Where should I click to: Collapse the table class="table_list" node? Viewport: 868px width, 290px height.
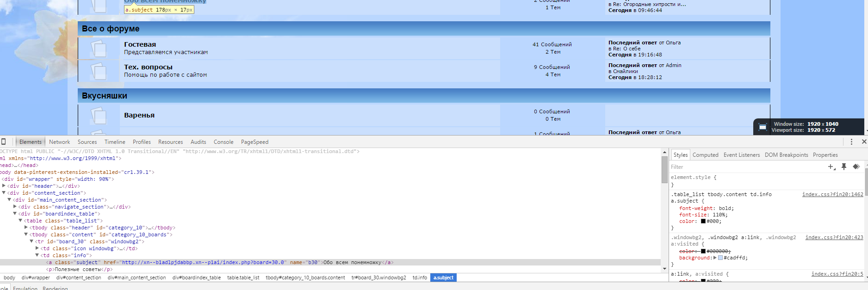20,221
